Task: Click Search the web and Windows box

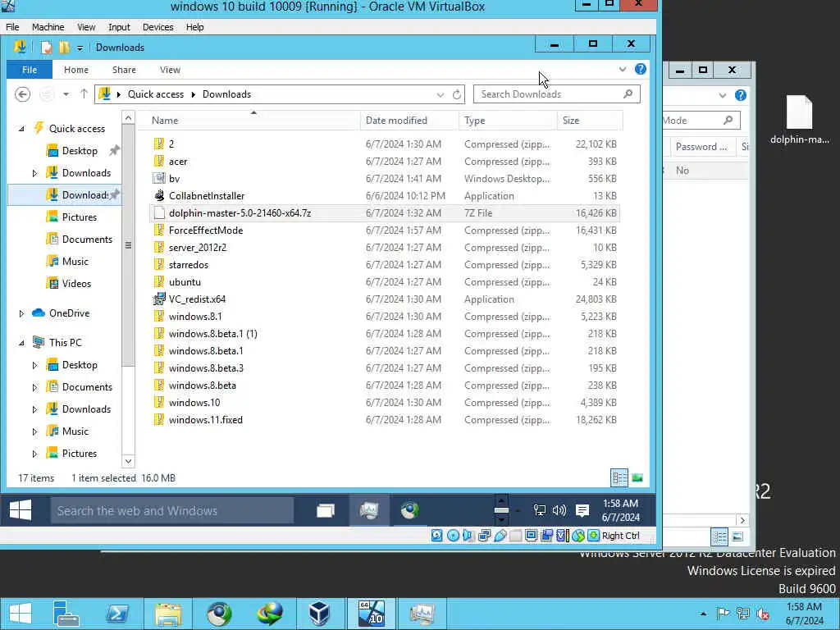Action: 172,510
